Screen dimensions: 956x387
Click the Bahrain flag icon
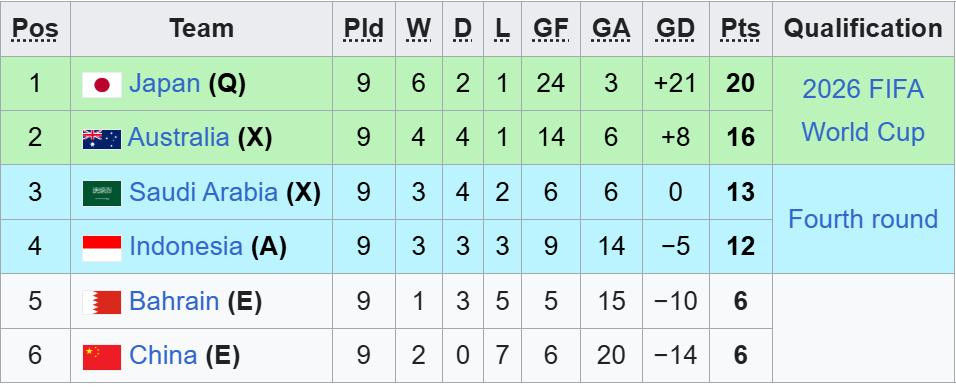(x=102, y=302)
